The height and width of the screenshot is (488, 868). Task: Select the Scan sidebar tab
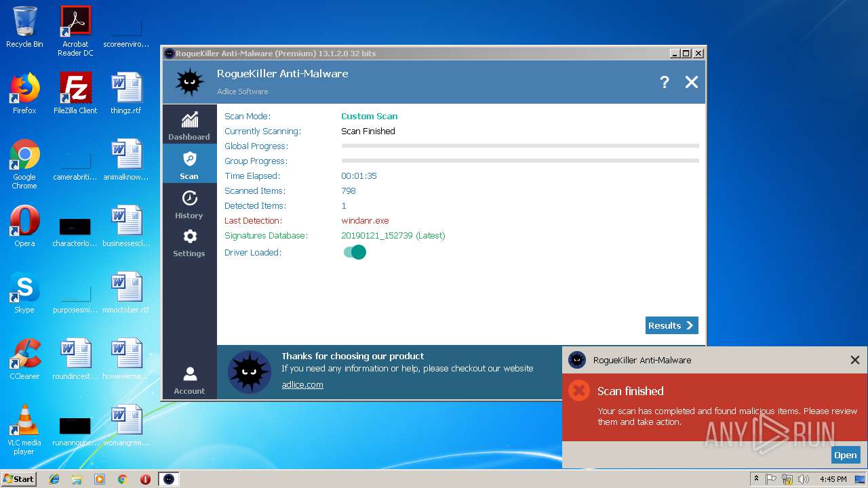coord(189,165)
